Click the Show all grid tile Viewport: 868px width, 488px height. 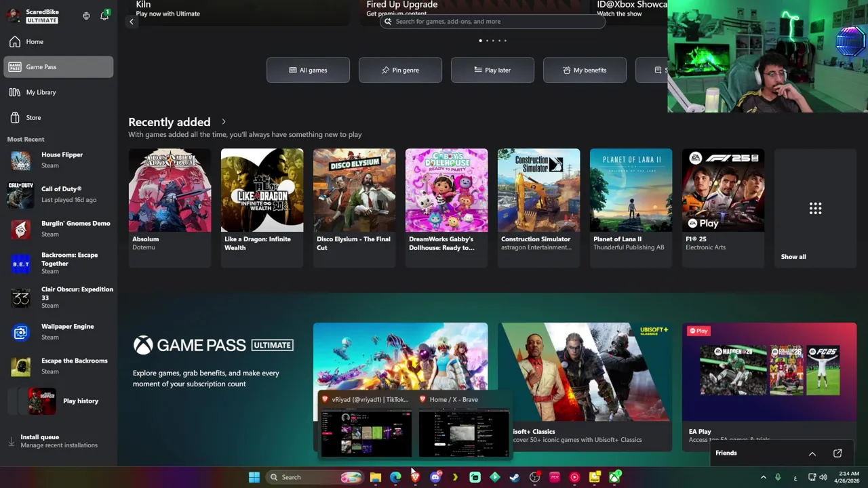[815, 207]
